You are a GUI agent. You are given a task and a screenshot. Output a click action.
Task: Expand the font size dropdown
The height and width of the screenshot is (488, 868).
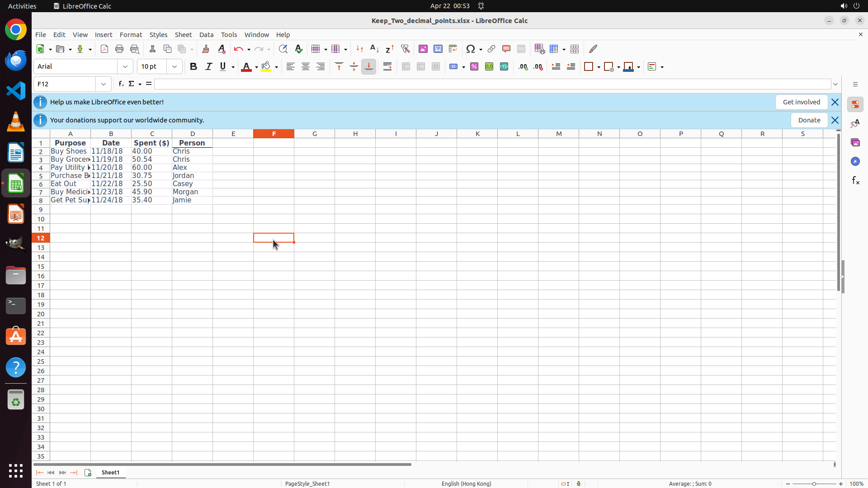175,66
